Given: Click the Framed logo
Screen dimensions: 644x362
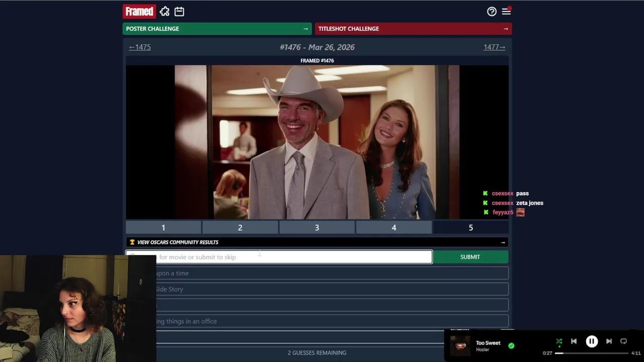Looking at the screenshot, I should [x=139, y=12].
